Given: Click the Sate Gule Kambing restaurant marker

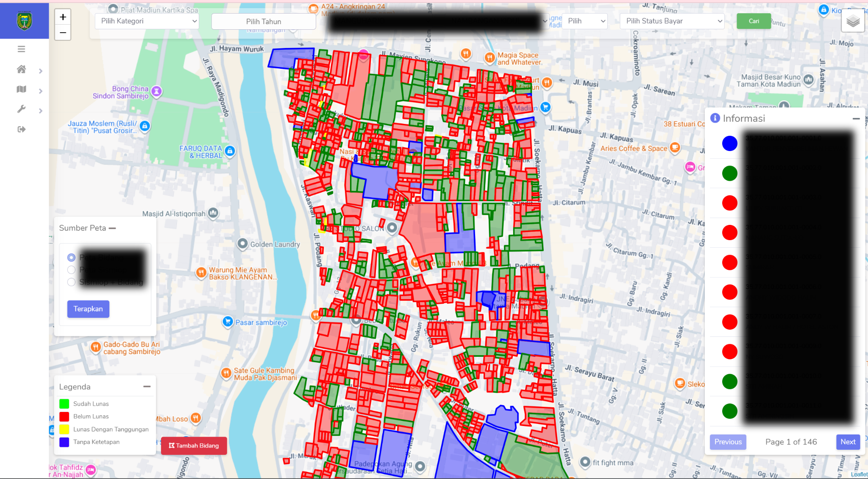Looking at the screenshot, I should coord(226,373).
